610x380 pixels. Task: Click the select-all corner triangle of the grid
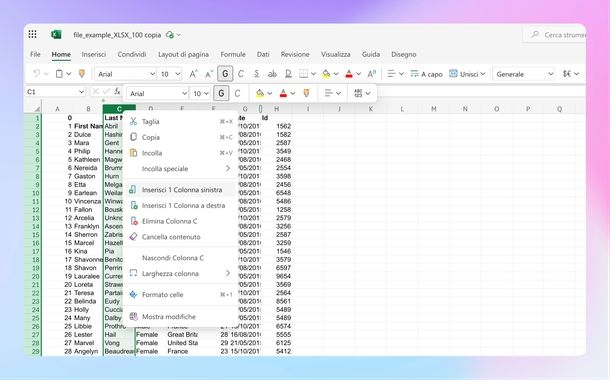(x=37, y=109)
